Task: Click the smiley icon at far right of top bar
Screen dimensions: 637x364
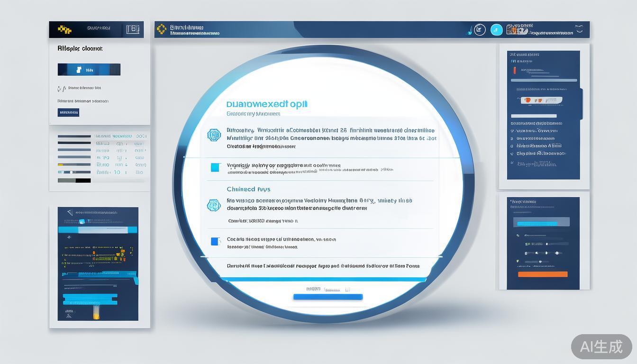Action: [579, 29]
